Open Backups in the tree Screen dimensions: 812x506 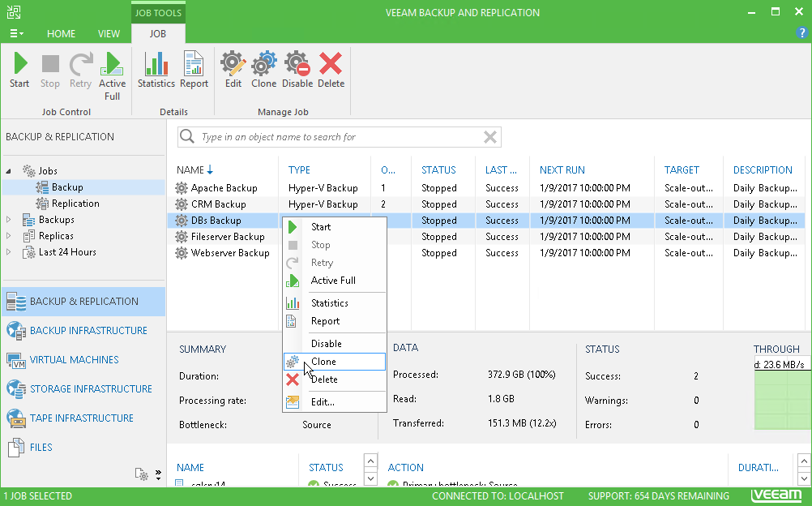click(x=57, y=220)
